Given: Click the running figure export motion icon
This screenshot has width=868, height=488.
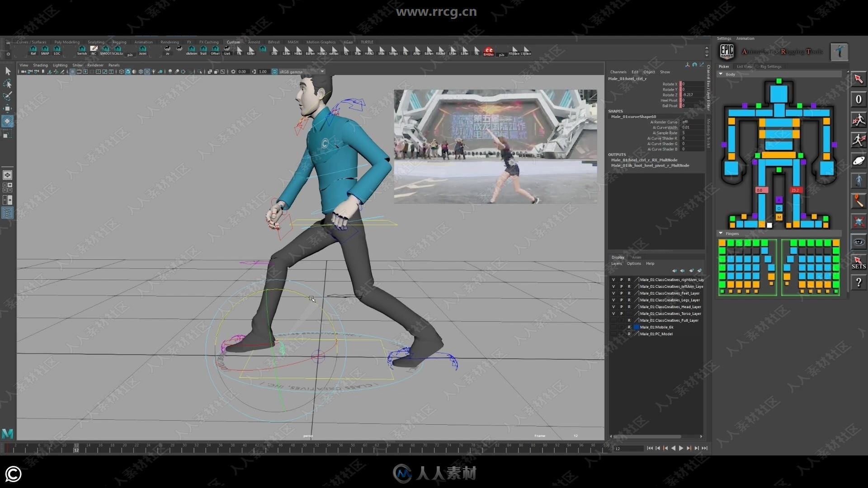Looking at the screenshot, I should (859, 140).
